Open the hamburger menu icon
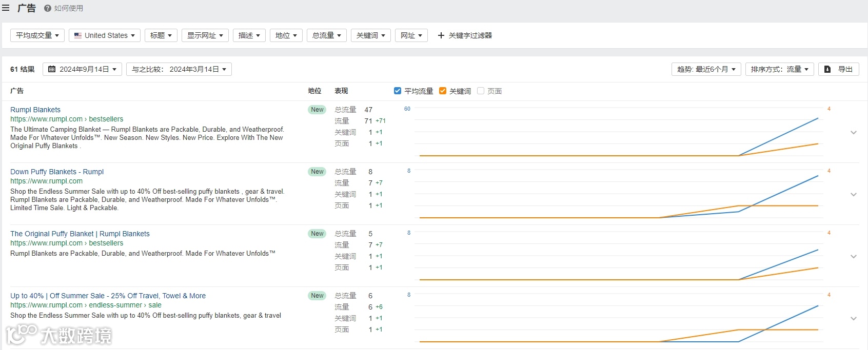The width and height of the screenshot is (868, 350). (6, 8)
